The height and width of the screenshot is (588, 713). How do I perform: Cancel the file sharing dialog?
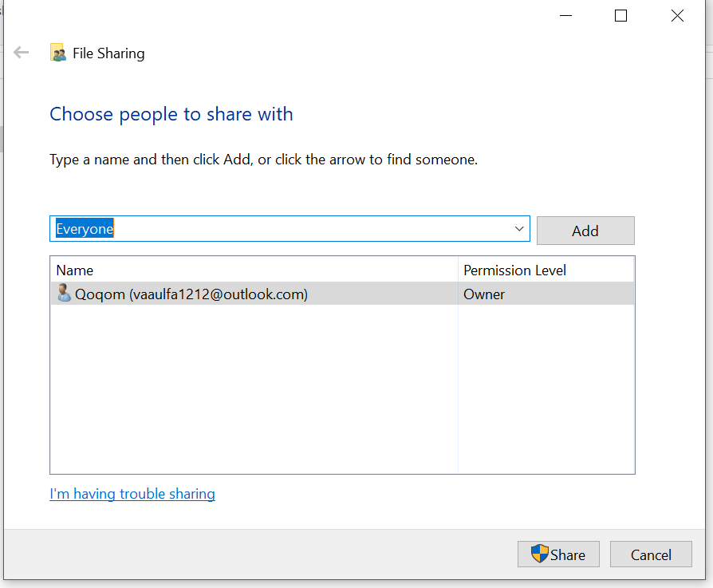point(651,554)
